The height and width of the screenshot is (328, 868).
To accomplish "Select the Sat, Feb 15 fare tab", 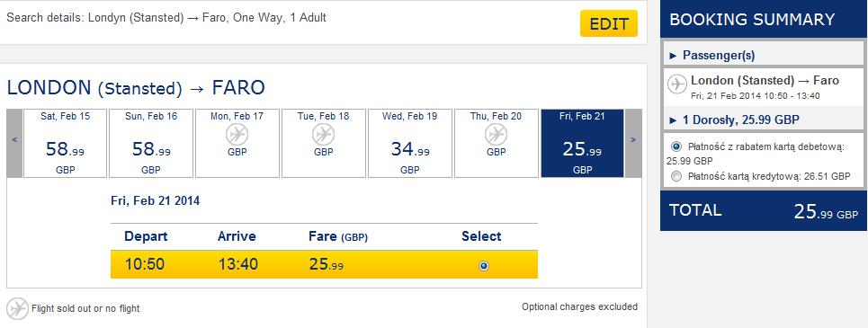I will pos(65,143).
